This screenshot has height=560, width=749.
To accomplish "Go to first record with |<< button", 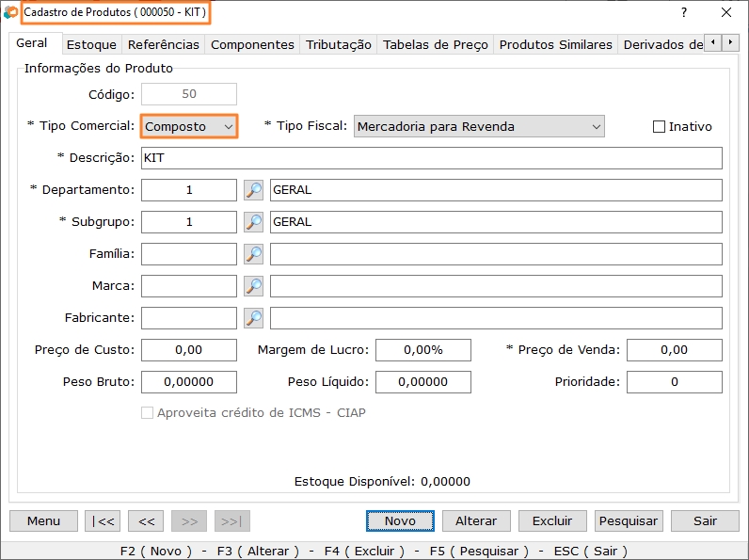I will 102,520.
